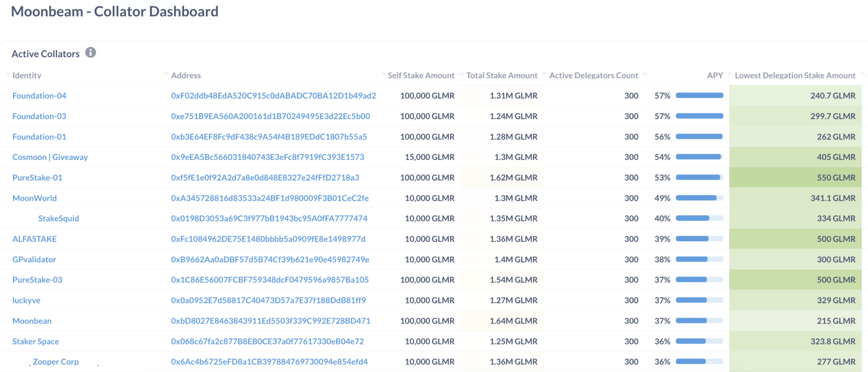The width and height of the screenshot is (868, 372).
Task: Select the 341.1 GLMR cell
Action: point(795,198)
